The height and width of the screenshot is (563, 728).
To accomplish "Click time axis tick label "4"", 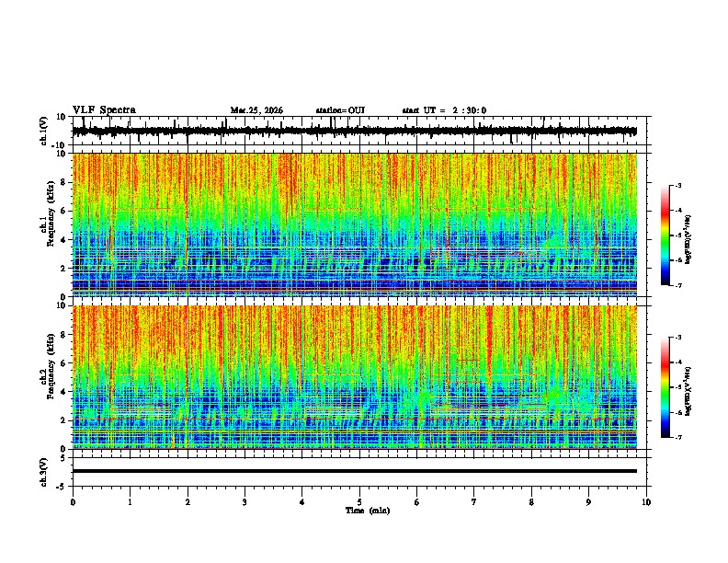I will (302, 502).
